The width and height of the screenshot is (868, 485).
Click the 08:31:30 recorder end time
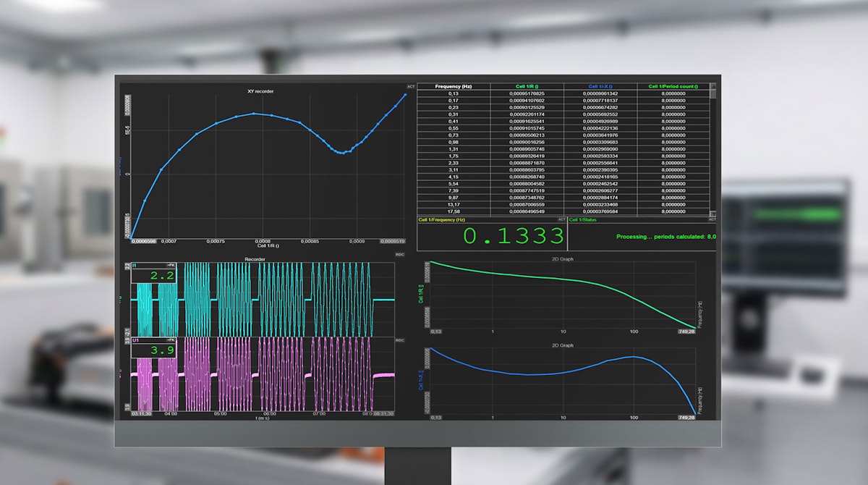point(384,413)
